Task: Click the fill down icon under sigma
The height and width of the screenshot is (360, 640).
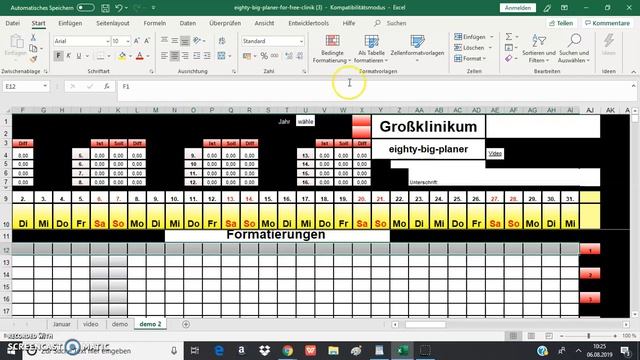Action: point(509,48)
